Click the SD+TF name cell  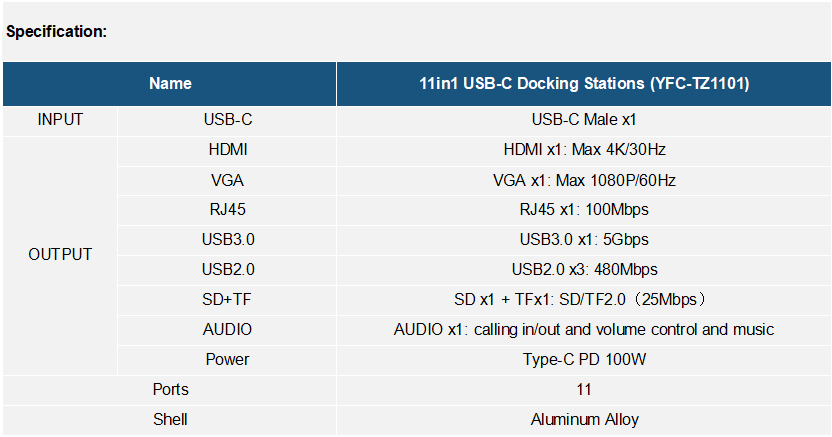pyautogui.click(x=227, y=300)
